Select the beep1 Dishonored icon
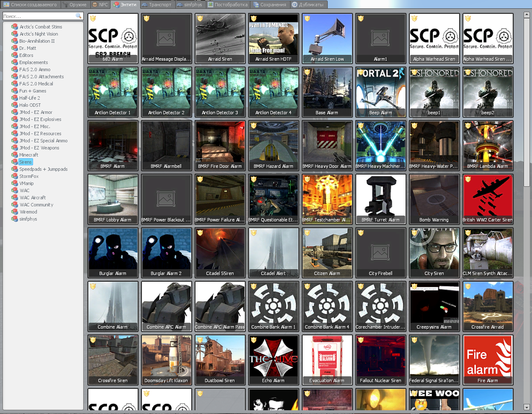The image size is (532, 414). point(434,92)
